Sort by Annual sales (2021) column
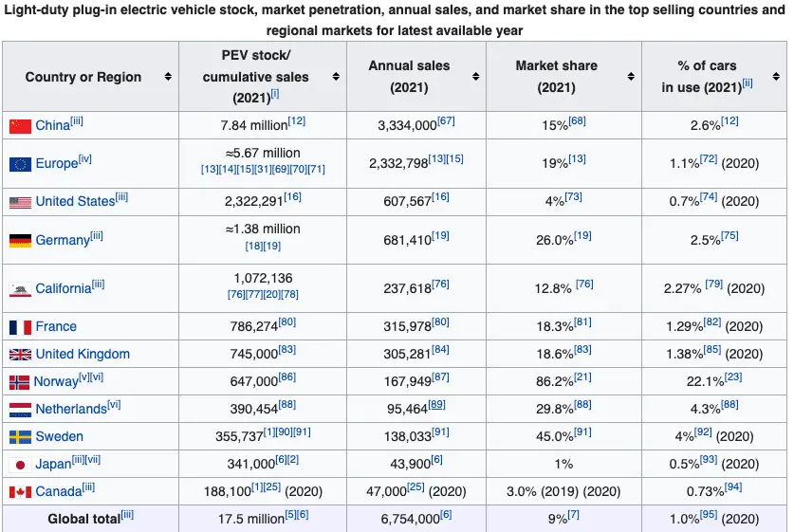This screenshot has height=532, width=794. pos(474,77)
